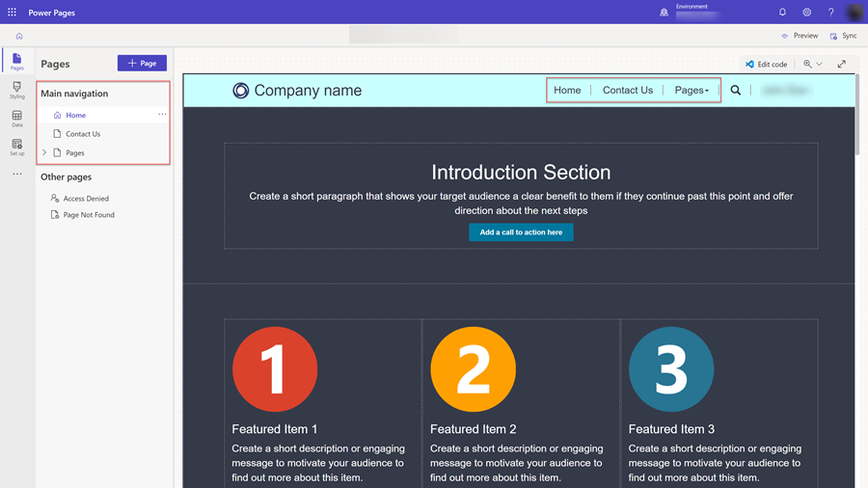The width and height of the screenshot is (868, 488).
Task: Select the orange number 2 image
Action: 474,369
